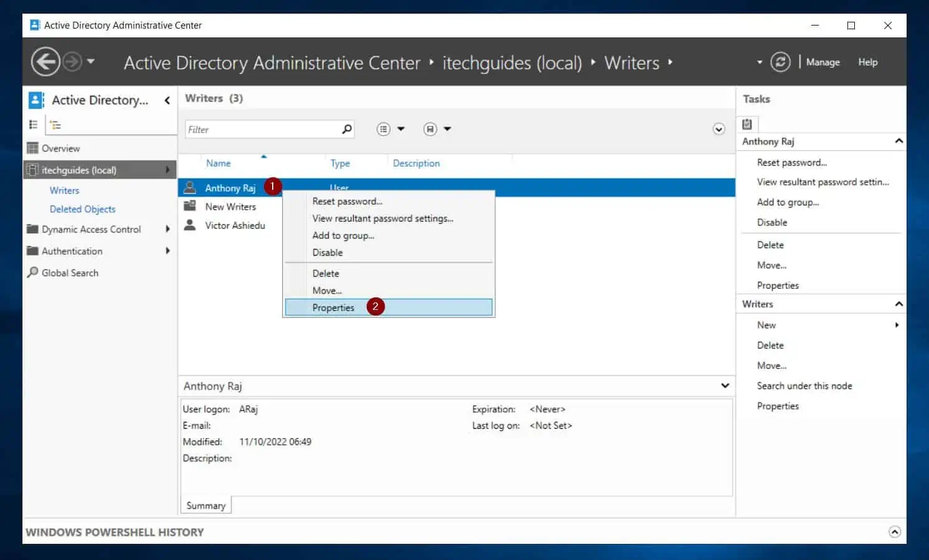929x560 pixels.
Task: Click Add to group in Tasks pane
Action: click(788, 202)
